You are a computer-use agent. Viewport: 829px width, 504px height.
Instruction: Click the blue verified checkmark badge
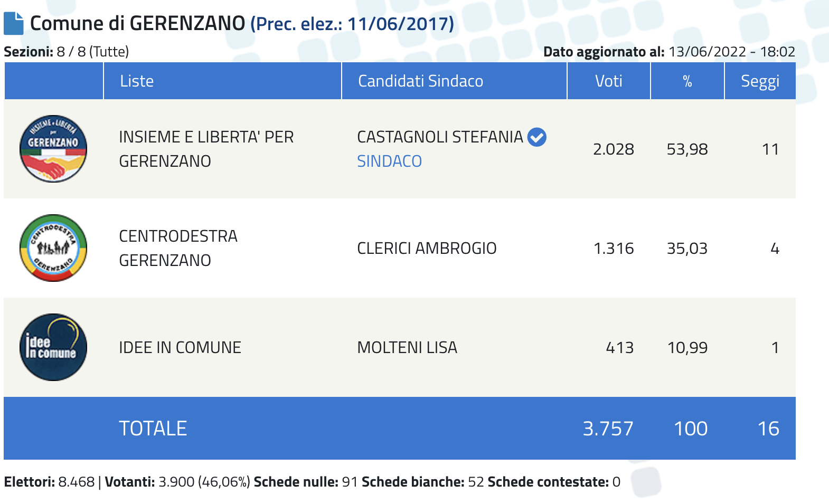coord(537,137)
